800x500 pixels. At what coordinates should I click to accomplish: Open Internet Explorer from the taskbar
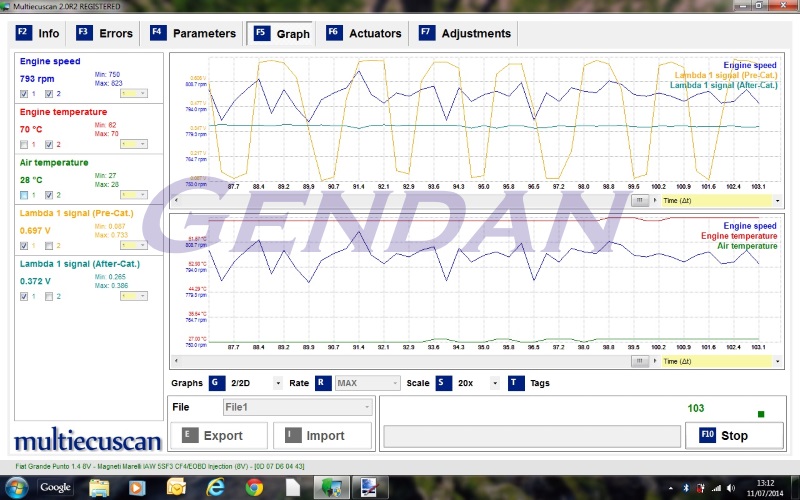[x=213, y=487]
